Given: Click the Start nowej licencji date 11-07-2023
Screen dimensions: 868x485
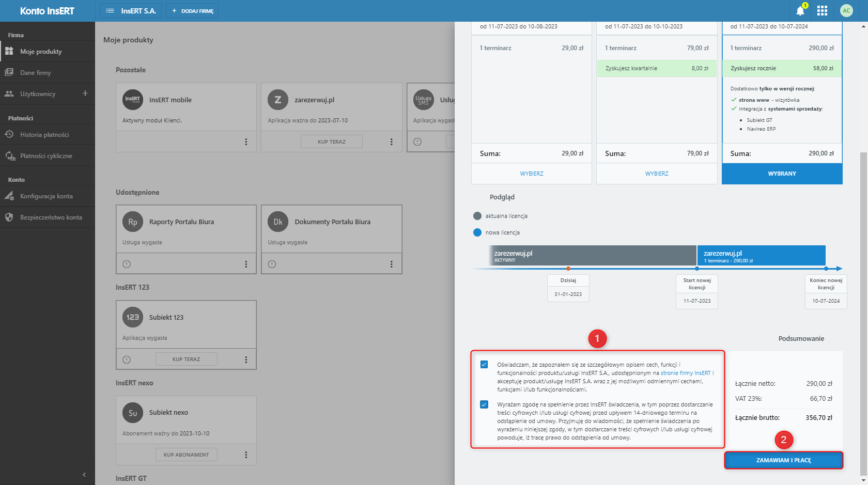Looking at the screenshot, I should (697, 301).
